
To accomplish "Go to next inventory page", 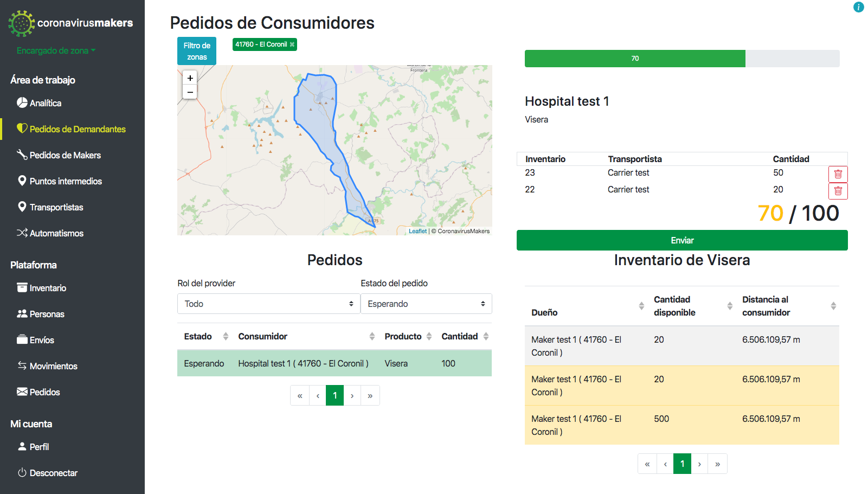I will point(700,464).
